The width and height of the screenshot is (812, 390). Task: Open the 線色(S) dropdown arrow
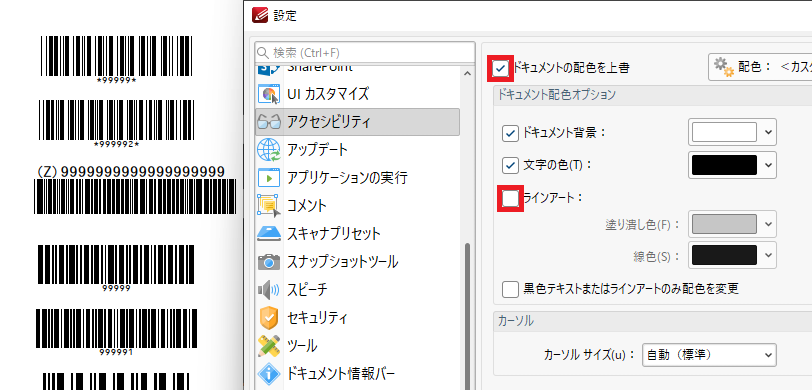point(768,255)
